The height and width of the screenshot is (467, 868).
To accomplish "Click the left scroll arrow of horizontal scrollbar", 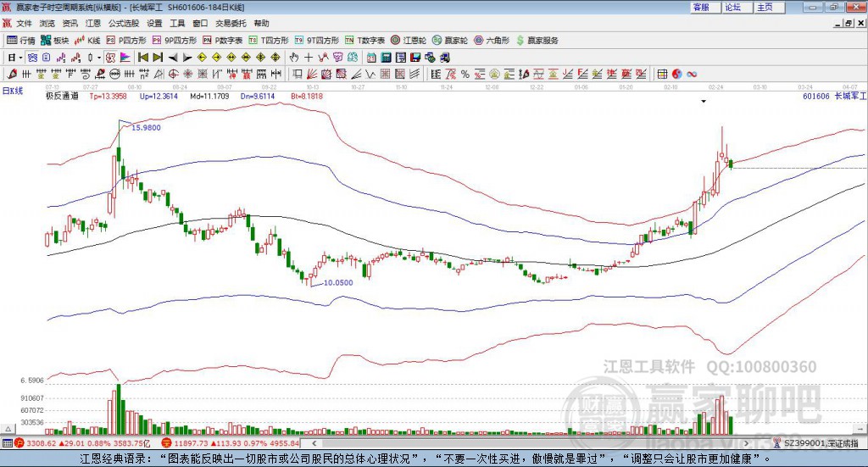I will click(314, 443).
